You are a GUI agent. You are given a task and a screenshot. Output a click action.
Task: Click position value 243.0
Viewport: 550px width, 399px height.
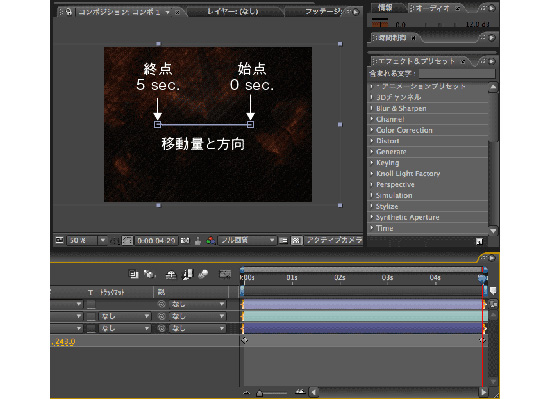click(x=65, y=341)
